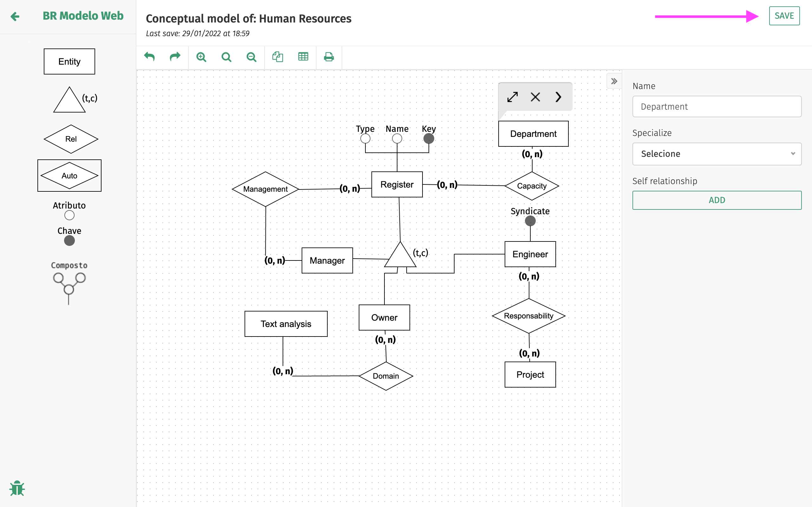
Task: Go back with the green arrow
Action: [15, 16]
